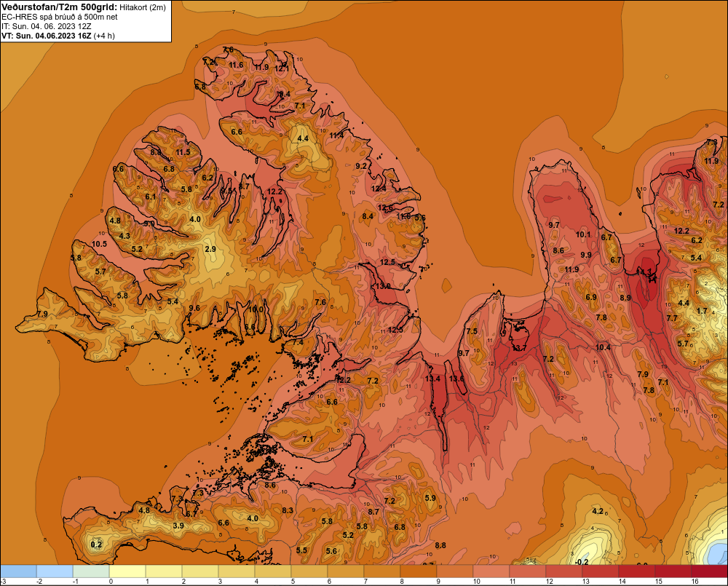Click the 0.2 temperature value
The width and height of the screenshot is (728, 586).
click(x=96, y=545)
